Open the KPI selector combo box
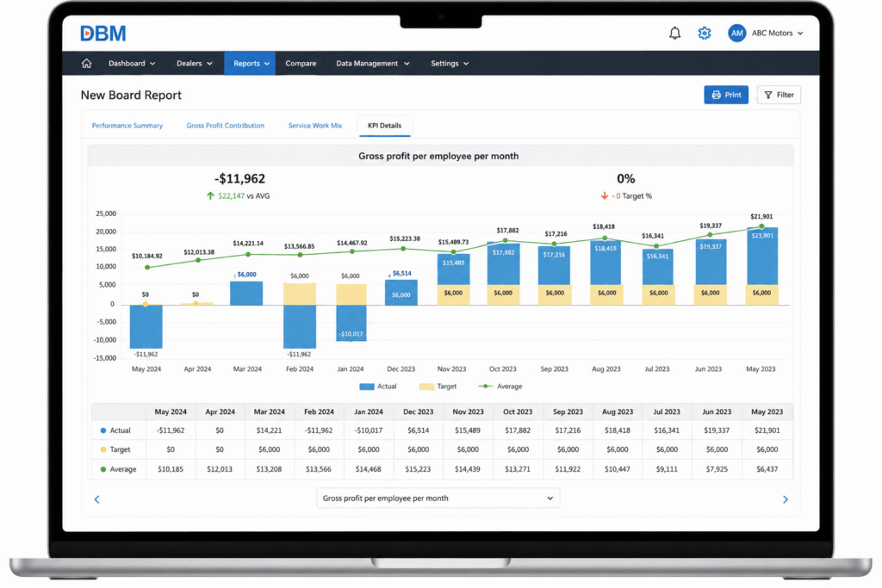Image resolution: width=882 pixels, height=588 pixels. [x=438, y=498]
